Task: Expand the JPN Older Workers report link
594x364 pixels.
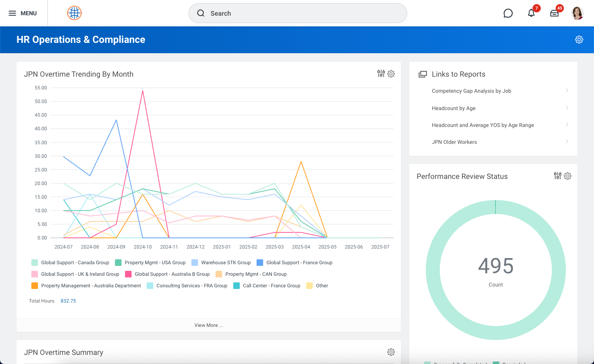Action: [567, 141]
